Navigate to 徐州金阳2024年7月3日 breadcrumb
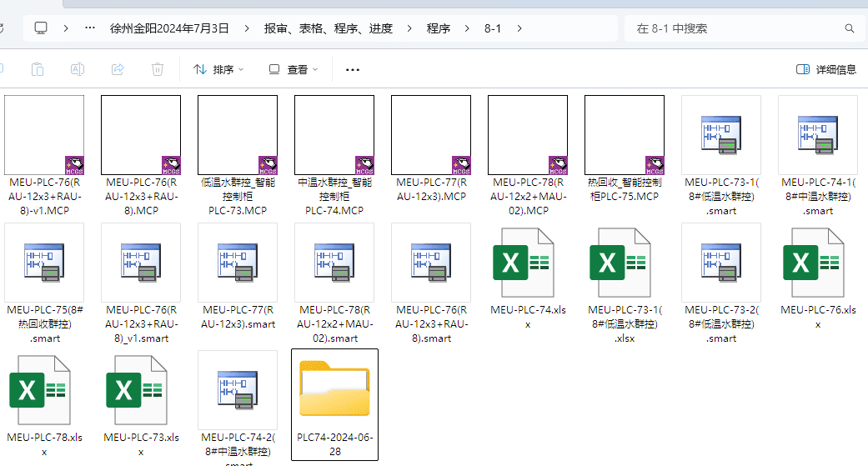 (169, 28)
